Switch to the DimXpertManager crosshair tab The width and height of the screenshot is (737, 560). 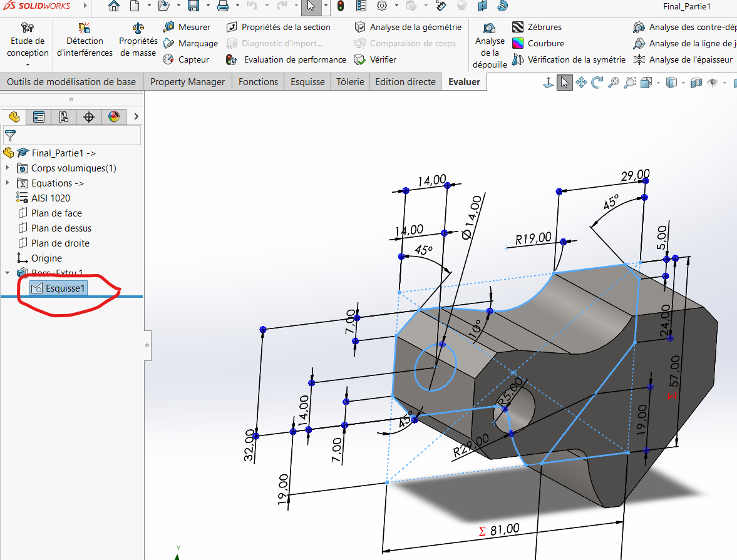coord(88,116)
